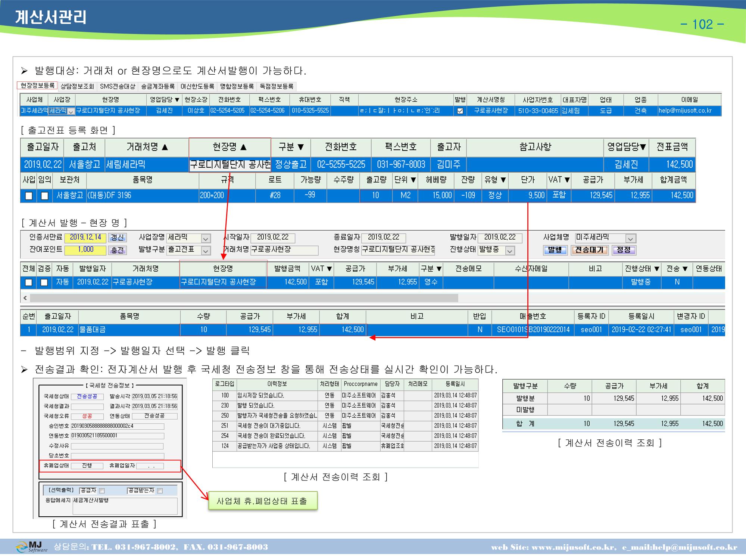Image resolution: width=746 pixels, height=560 pixels.
Task: Switch to the 여신한도등록 tab
Action: tap(197, 86)
